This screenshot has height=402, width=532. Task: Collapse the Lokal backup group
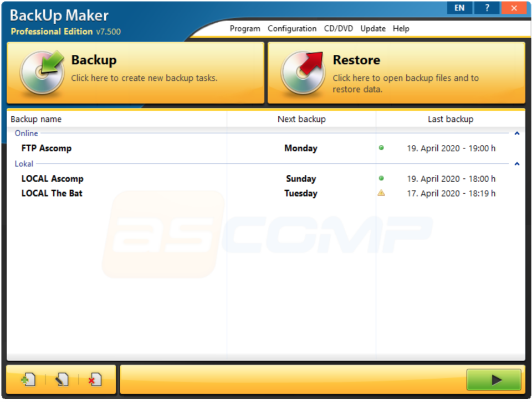pyautogui.click(x=516, y=164)
